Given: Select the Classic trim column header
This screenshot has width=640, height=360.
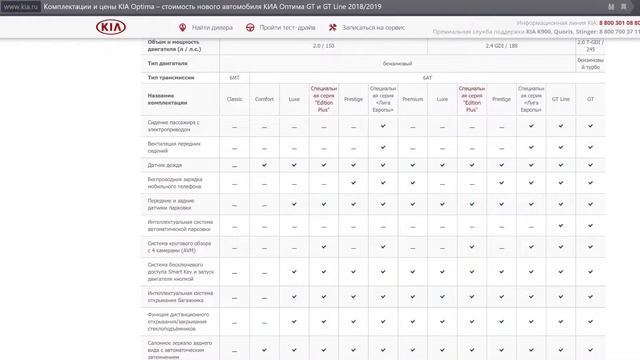Looking at the screenshot, I should point(234,99).
